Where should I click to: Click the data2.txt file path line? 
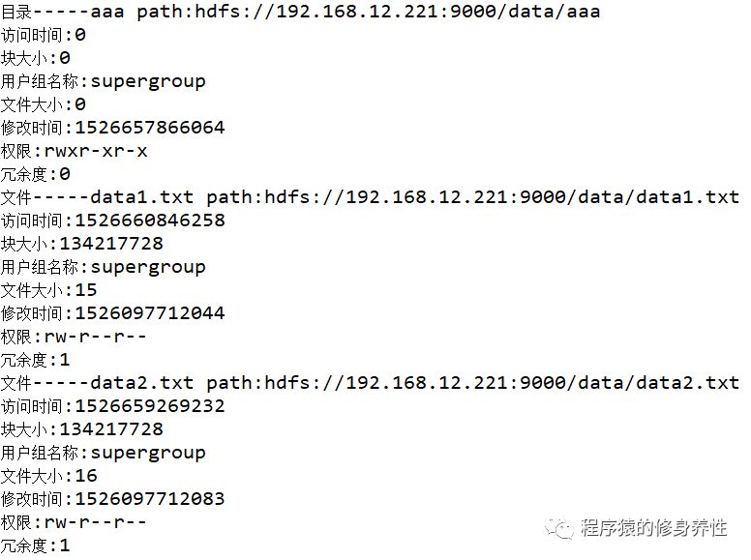[x=370, y=383]
